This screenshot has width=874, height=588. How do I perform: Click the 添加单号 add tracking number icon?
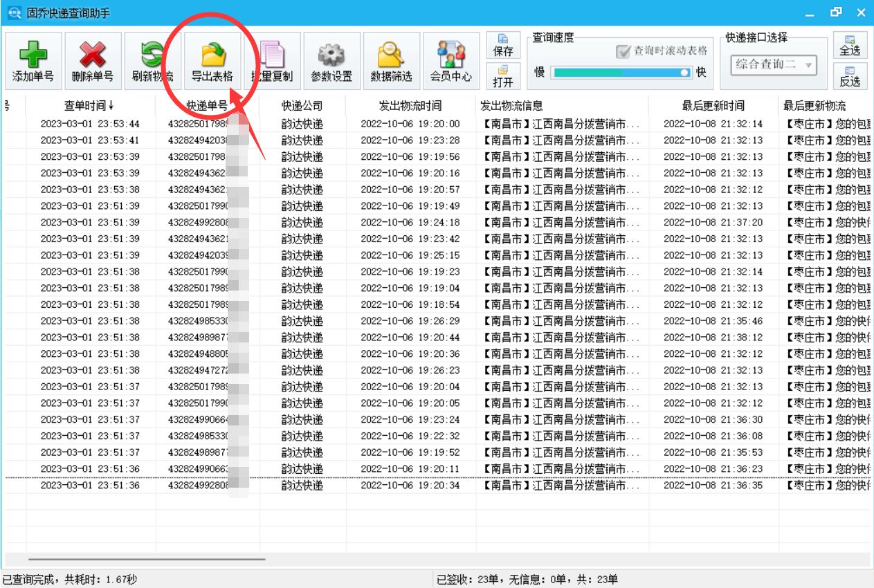click(x=33, y=61)
